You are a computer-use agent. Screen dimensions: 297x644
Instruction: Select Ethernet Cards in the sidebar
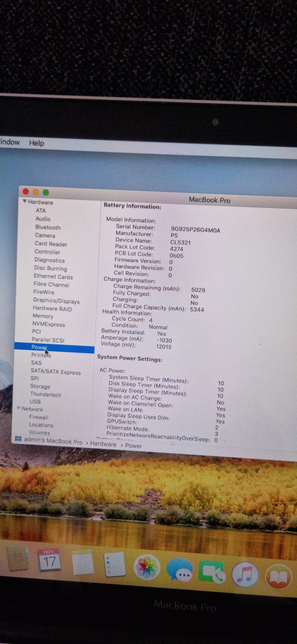pyautogui.click(x=53, y=276)
